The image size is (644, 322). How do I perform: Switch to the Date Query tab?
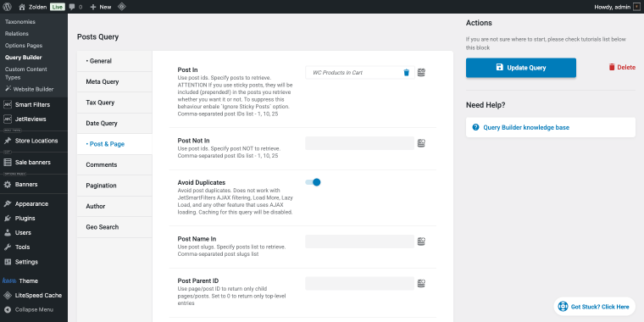click(114, 123)
